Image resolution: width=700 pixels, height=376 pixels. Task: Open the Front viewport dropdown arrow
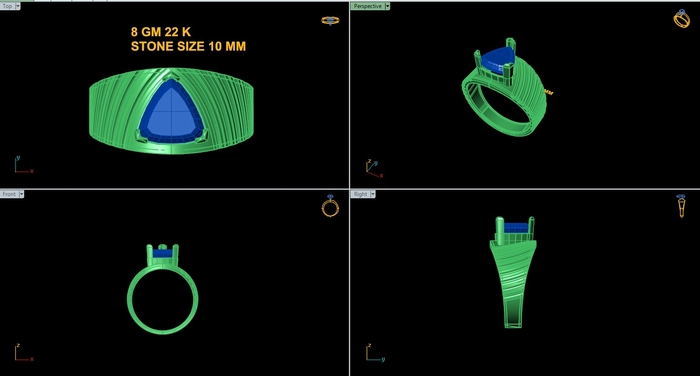pyautogui.click(x=21, y=194)
